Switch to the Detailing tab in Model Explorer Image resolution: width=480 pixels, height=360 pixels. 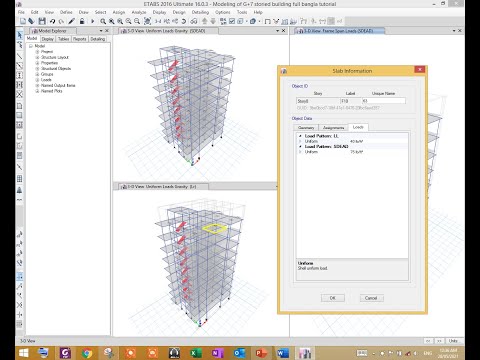click(98, 39)
